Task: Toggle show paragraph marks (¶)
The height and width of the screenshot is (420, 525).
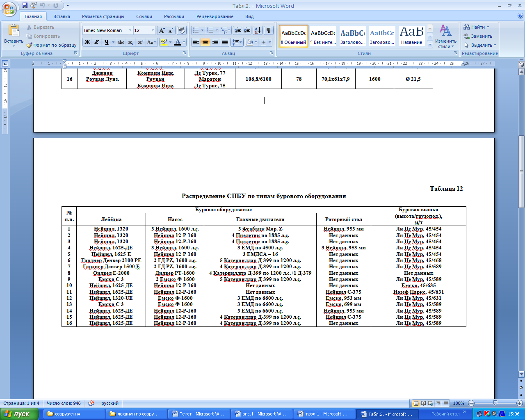Action: point(268,30)
